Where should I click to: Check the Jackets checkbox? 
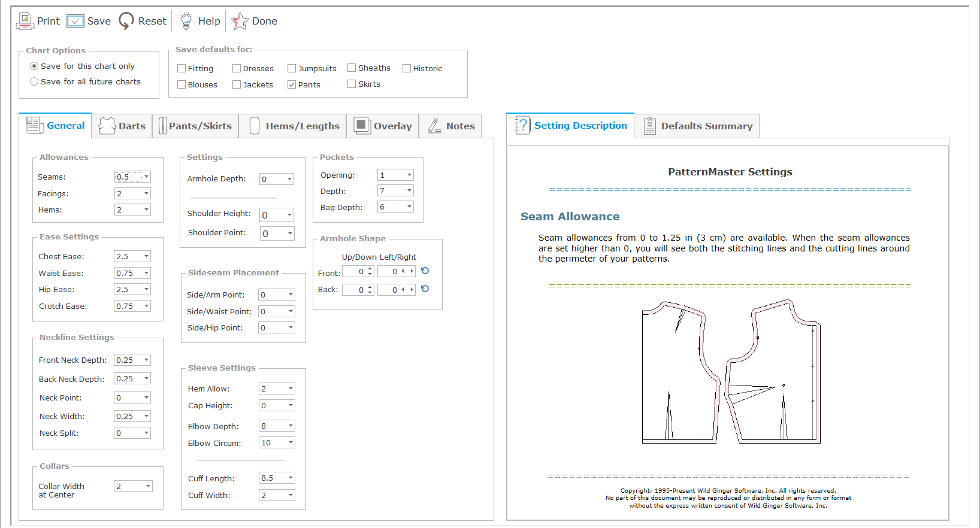pos(237,84)
